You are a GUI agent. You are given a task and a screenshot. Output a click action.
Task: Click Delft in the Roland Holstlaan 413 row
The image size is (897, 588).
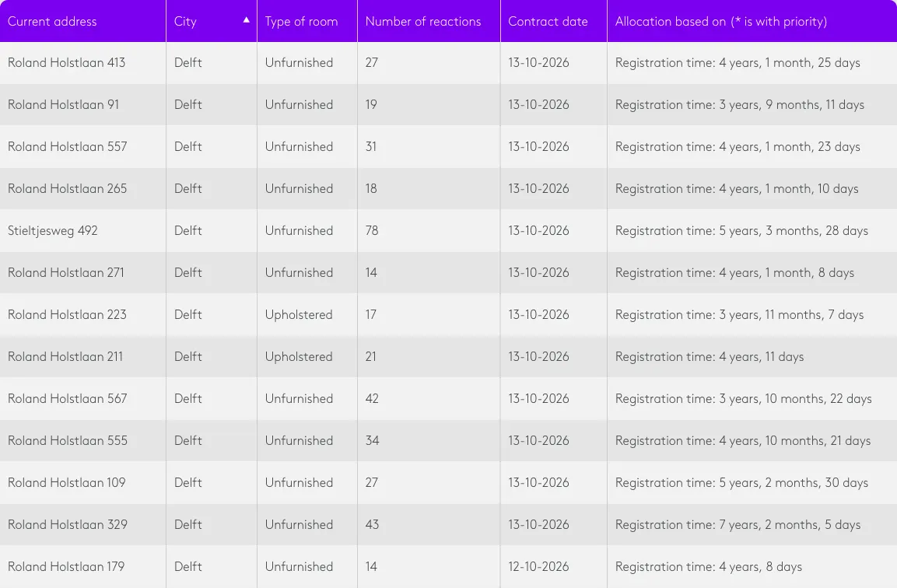(187, 62)
